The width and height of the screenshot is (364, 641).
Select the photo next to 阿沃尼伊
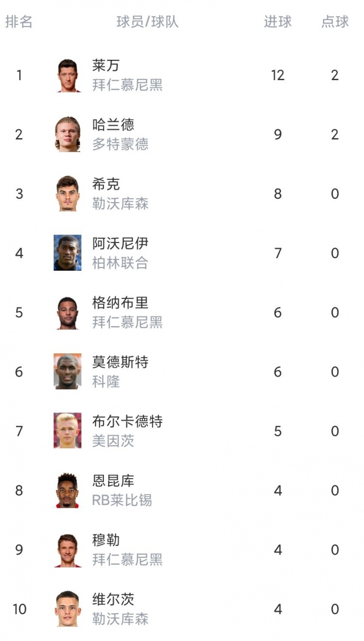pos(67,253)
